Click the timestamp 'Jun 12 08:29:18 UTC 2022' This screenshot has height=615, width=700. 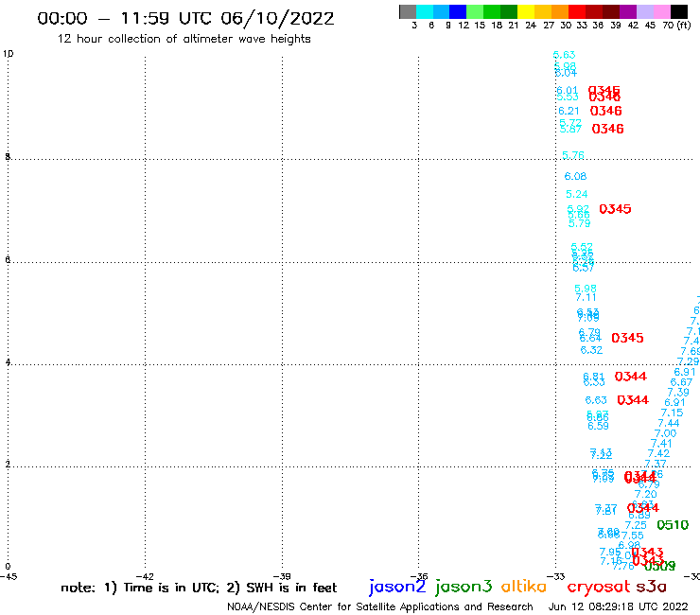pyautogui.click(x=619, y=606)
